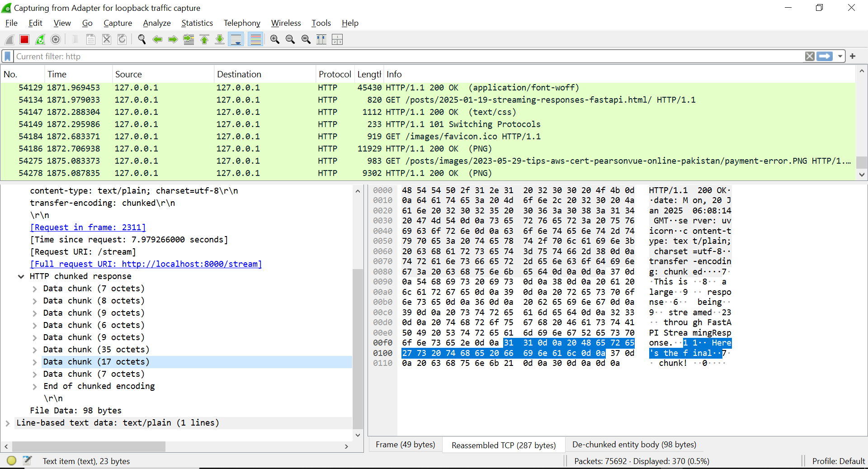Fit columns to their content

[321, 40]
